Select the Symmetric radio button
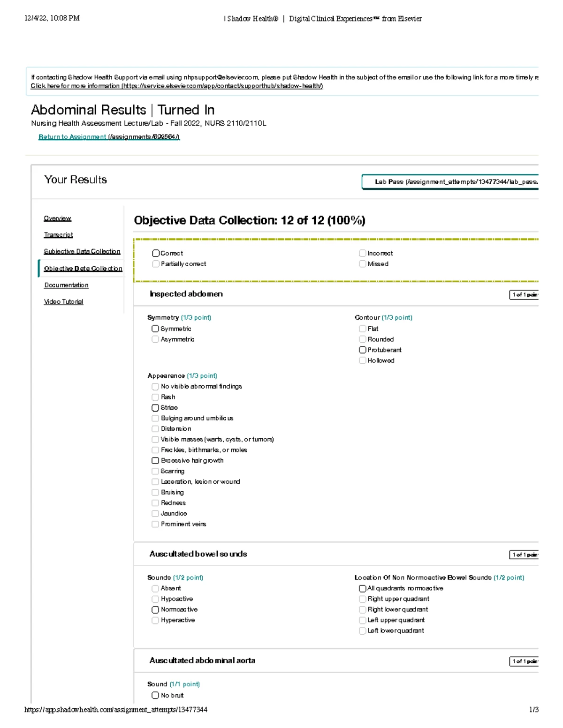Screen dimensions: 563x728 (155, 328)
